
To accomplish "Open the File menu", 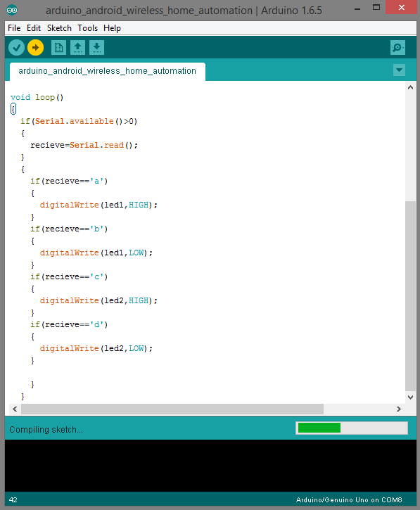I will pos(14,28).
